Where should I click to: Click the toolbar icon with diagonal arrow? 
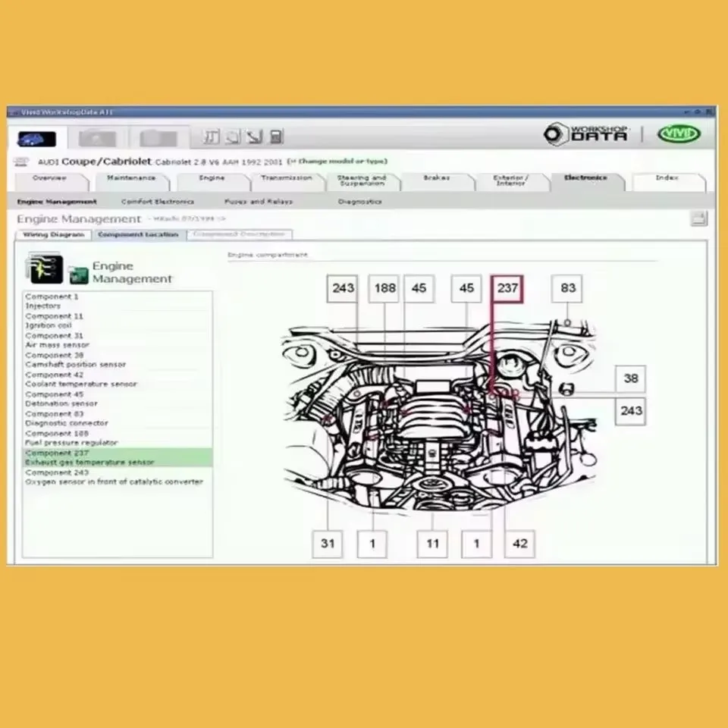[x=255, y=136]
